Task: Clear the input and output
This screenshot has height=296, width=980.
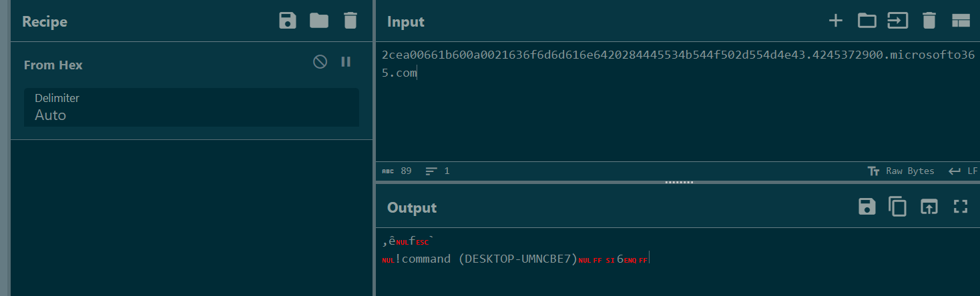Action: (x=929, y=21)
